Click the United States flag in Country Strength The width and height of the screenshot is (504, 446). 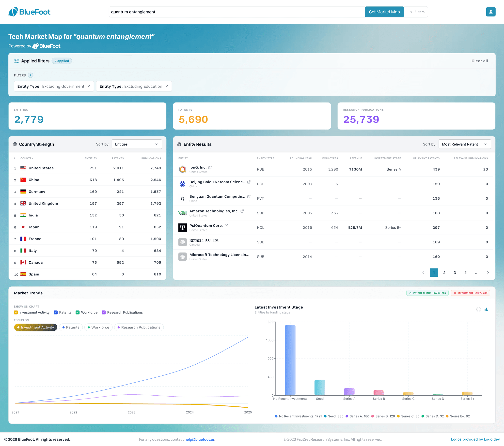pyautogui.click(x=23, y=168)
